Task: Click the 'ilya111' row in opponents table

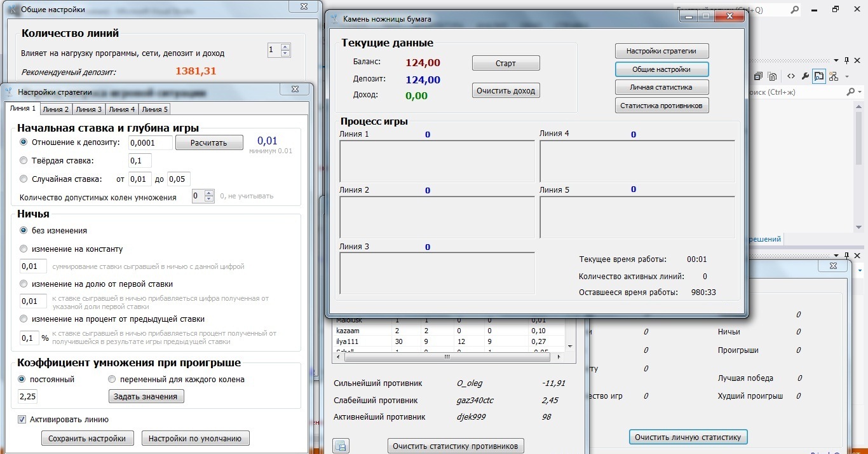Action: pyautogui.click(x=448, y=341)
